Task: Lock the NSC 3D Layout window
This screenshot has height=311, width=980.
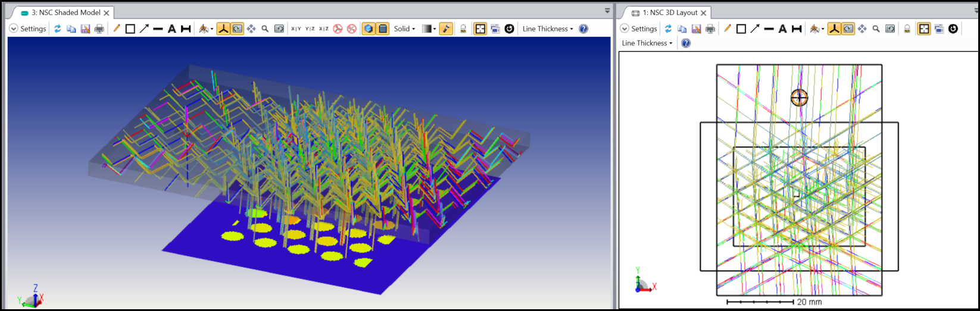Action: pos(907,29)
